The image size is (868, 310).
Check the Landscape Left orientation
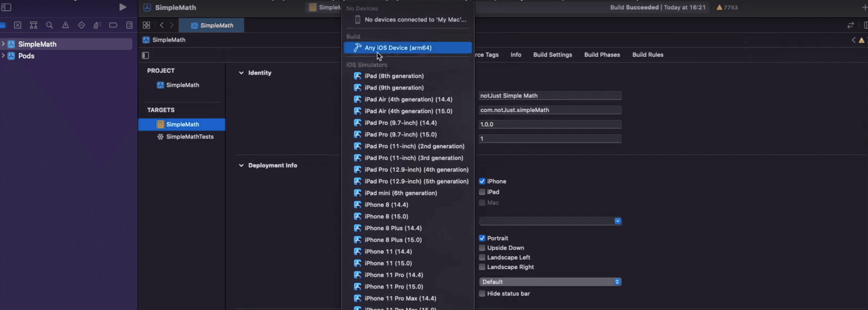click(x=482, y=257)
